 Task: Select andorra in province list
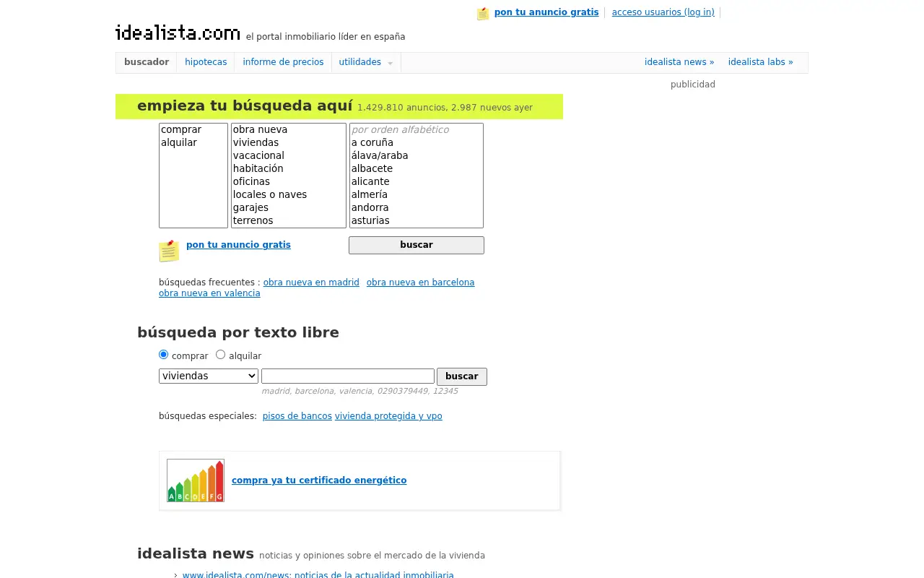(417, 208)
